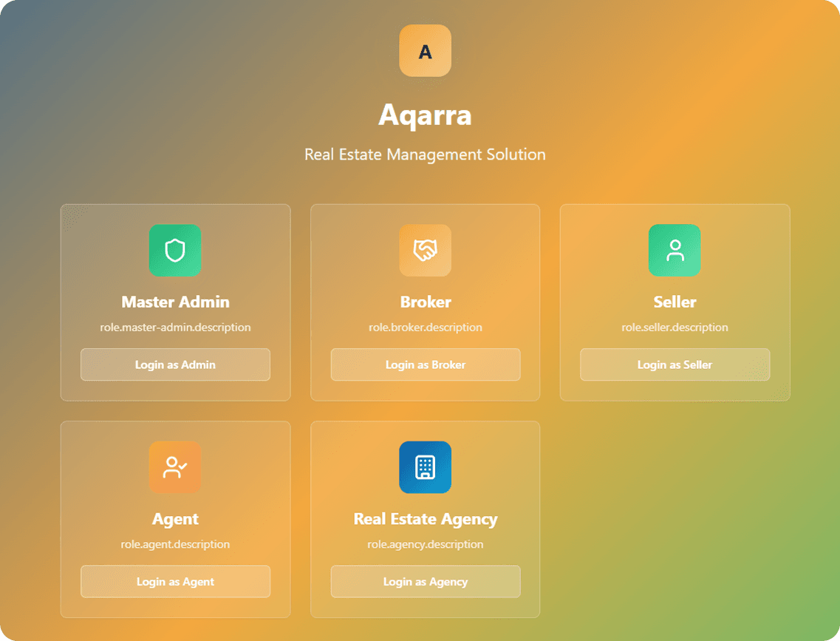This screenshot has height=641, width=840.
Task: Click the Aqarra 'A' logo icon
Action: [x=425, y=51]
